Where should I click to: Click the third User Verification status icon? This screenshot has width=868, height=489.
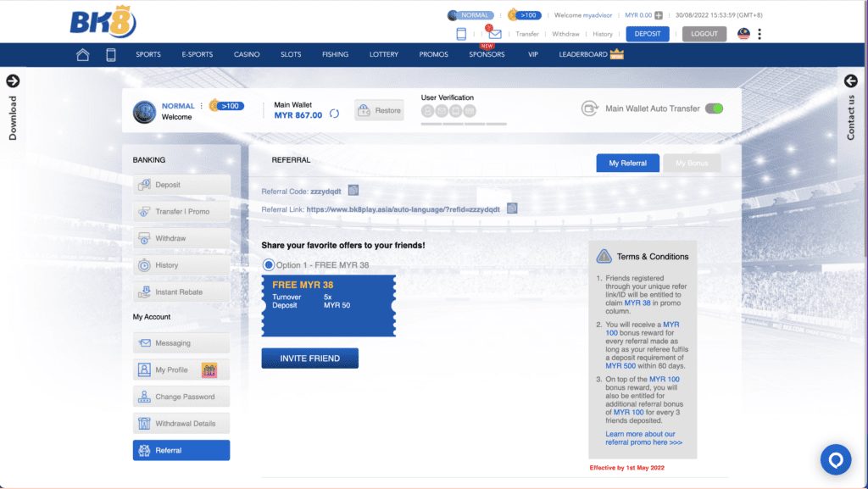coord(455,111)
